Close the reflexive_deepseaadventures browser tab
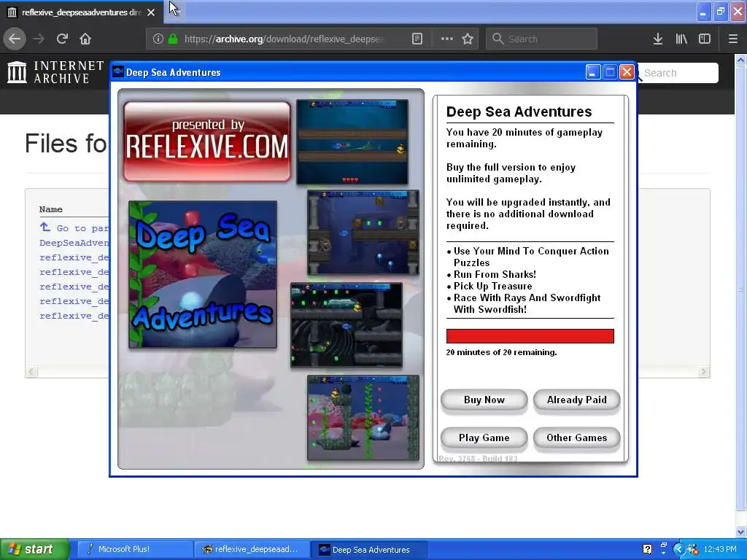This screenshot has height=560, width=747. point(151,12)
